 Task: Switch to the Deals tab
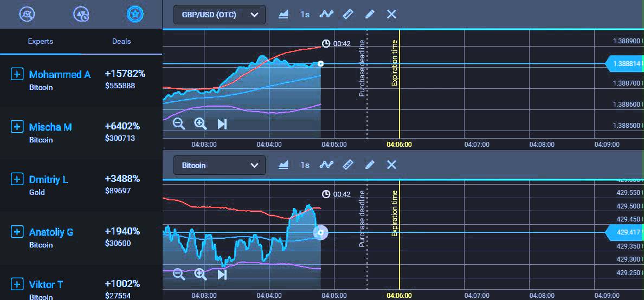pyautogui.click(x=121, y=42)
